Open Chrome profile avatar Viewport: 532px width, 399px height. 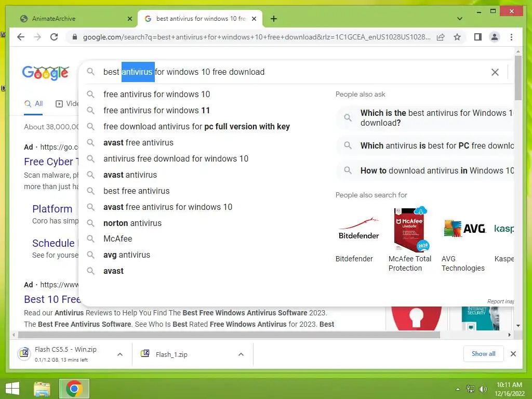[x=495, y=37]
